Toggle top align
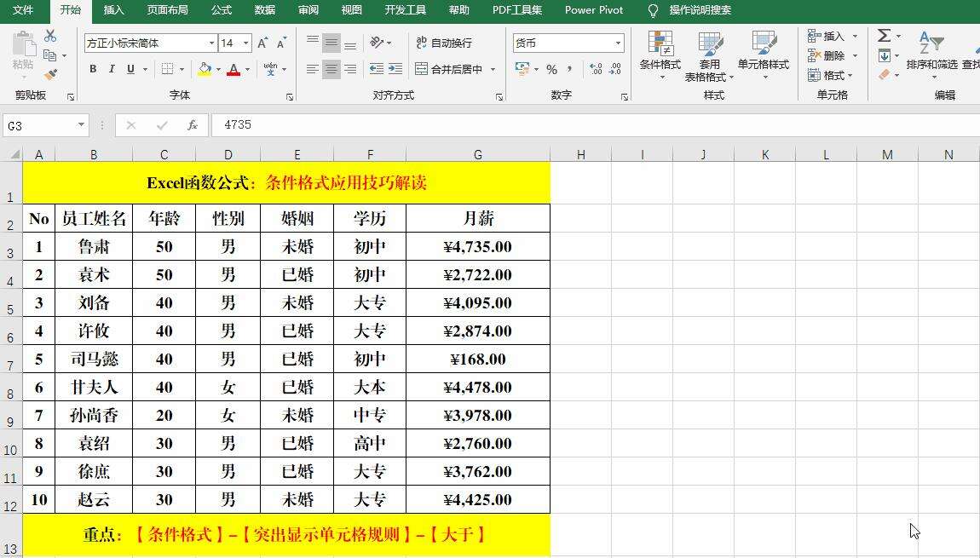This screenshot has width=980, height=558. tap(313, 43)
